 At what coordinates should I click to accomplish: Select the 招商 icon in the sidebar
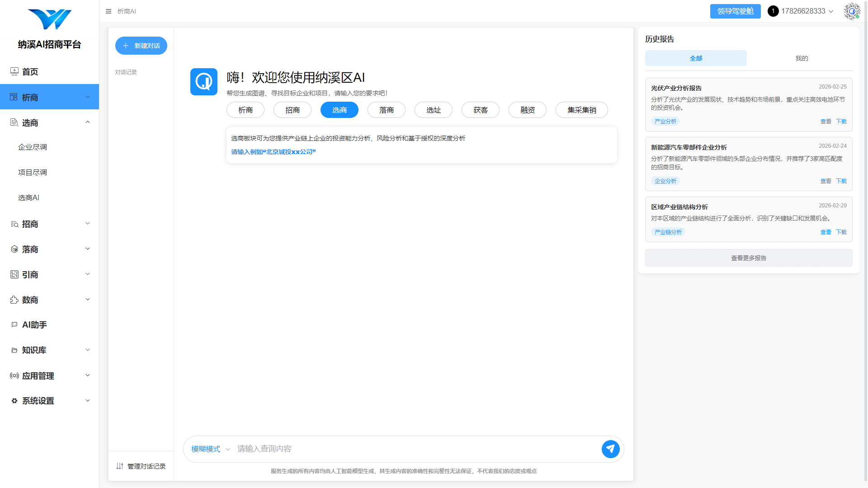tap(14, 224)
